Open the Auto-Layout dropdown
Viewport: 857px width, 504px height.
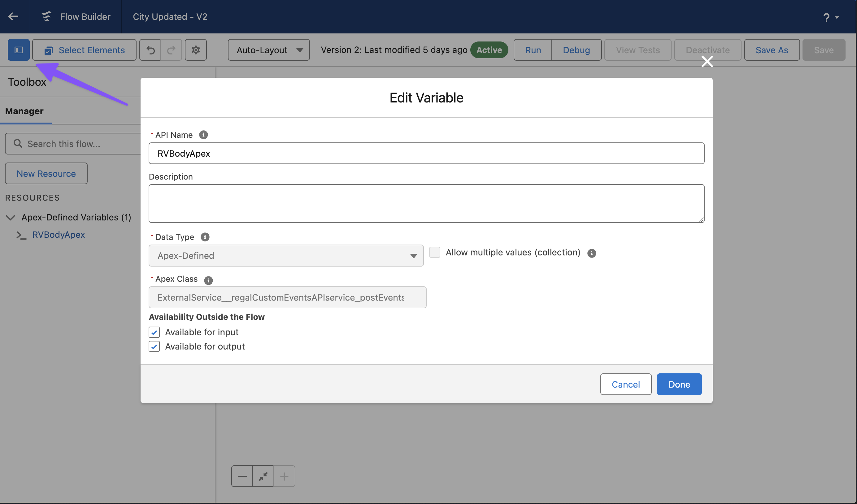[x=269, y=50]
